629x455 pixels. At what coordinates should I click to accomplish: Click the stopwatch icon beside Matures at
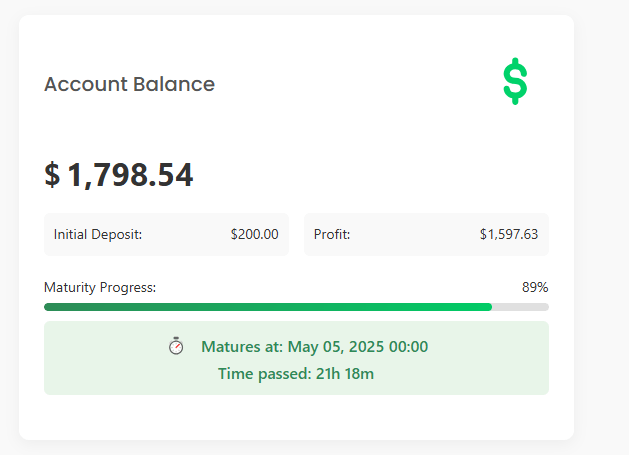pos(176,347)
